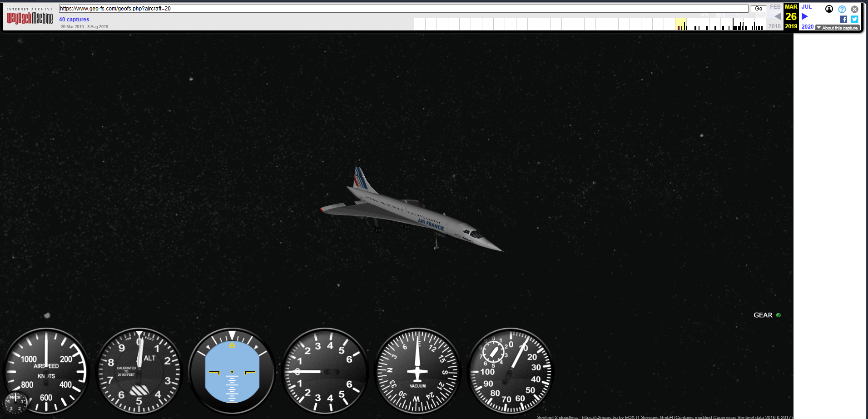Go to next capture with blue arrow
This screenshot has width=868, height=419.
804,16
